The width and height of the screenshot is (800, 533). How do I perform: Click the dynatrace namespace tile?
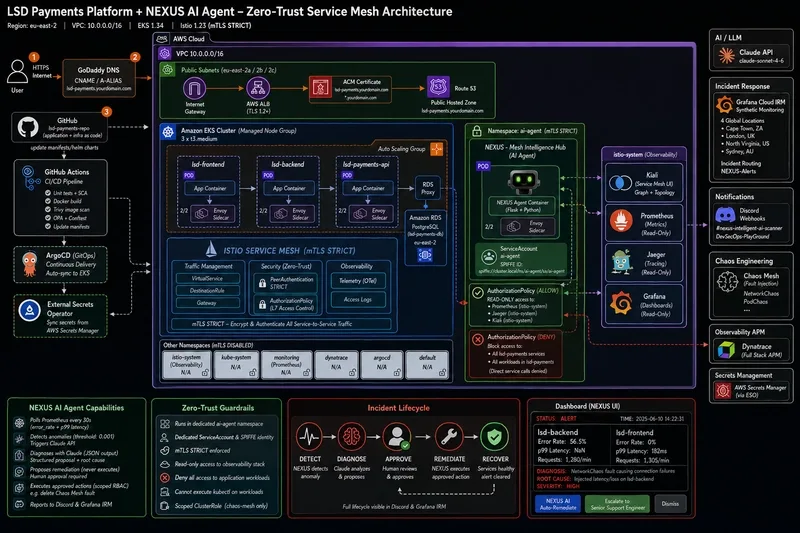click(336, 364)
